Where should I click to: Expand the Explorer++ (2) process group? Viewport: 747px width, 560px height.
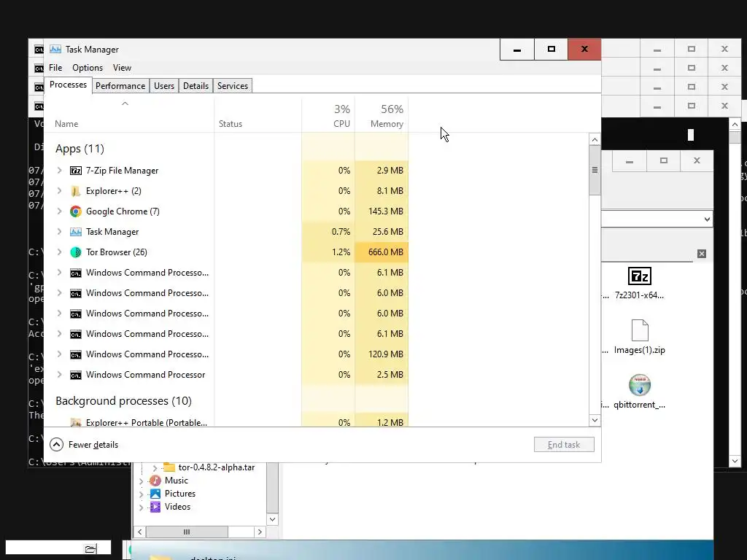tap(59, 191)
